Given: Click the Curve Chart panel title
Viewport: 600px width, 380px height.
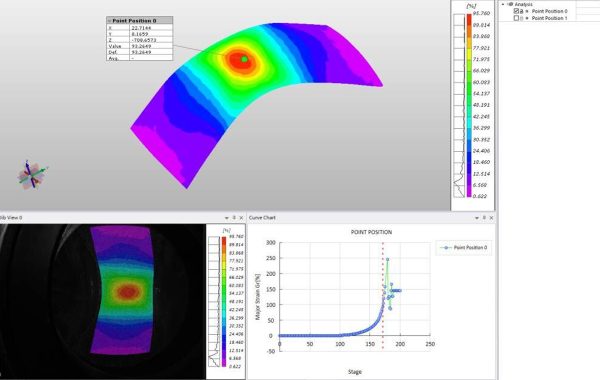Looking at the screenshot, I should coord(262,218).
